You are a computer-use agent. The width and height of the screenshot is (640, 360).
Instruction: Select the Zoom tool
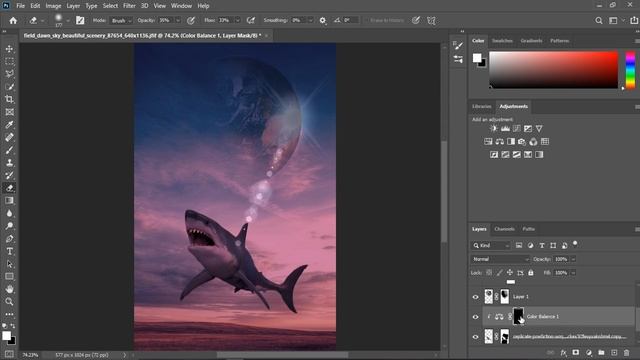tap(9, 302)
